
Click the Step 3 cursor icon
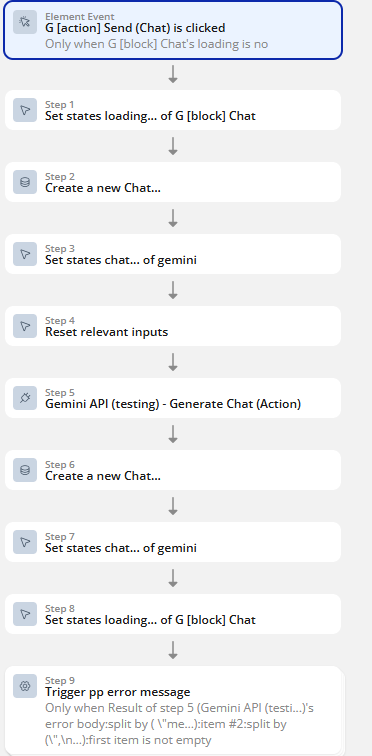point(25,254)
